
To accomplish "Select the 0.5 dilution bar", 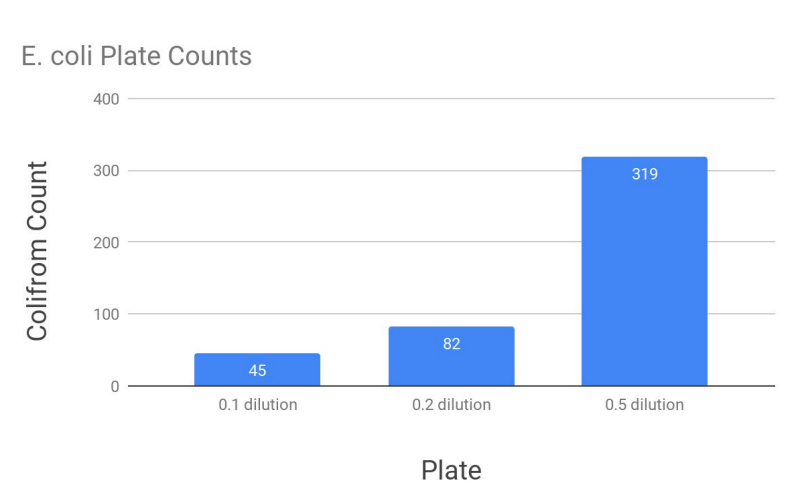I will pos(644,272).
